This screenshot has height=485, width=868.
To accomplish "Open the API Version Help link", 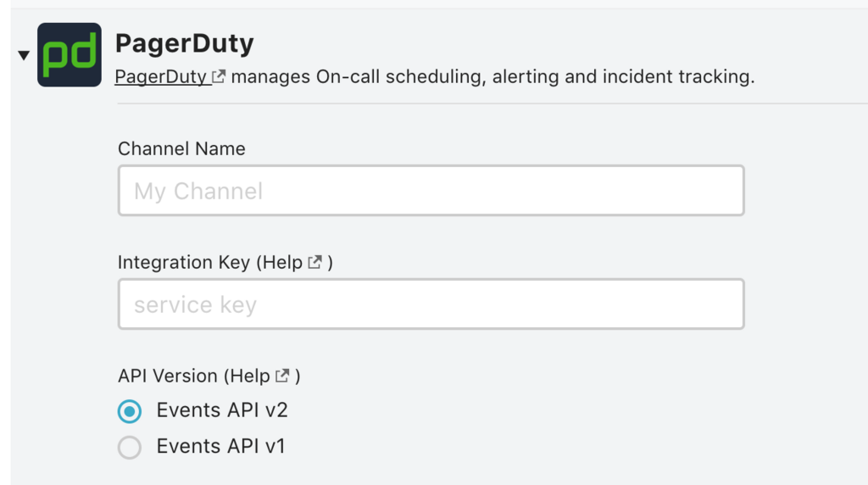I will point(249,376).
